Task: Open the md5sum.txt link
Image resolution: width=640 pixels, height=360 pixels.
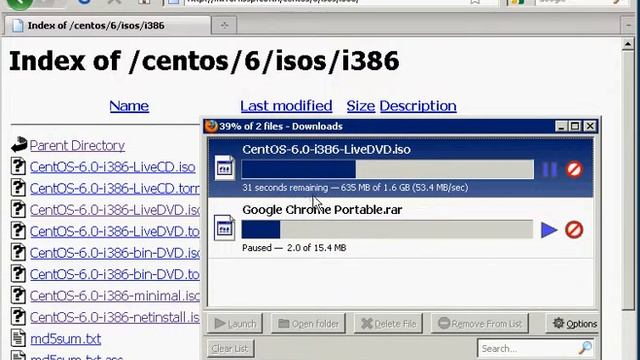Action: [x=66, y=339]
